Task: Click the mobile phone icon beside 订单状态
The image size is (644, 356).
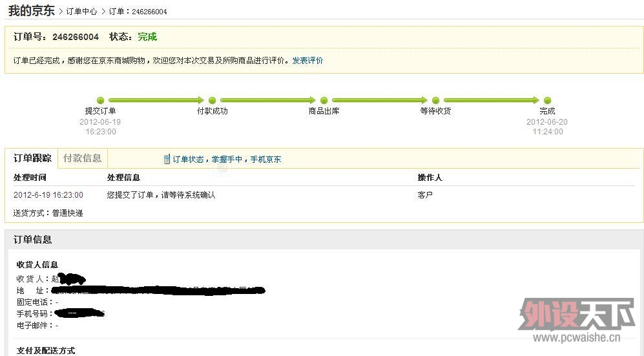Action: pyautogui.click(x=167, y=160)
